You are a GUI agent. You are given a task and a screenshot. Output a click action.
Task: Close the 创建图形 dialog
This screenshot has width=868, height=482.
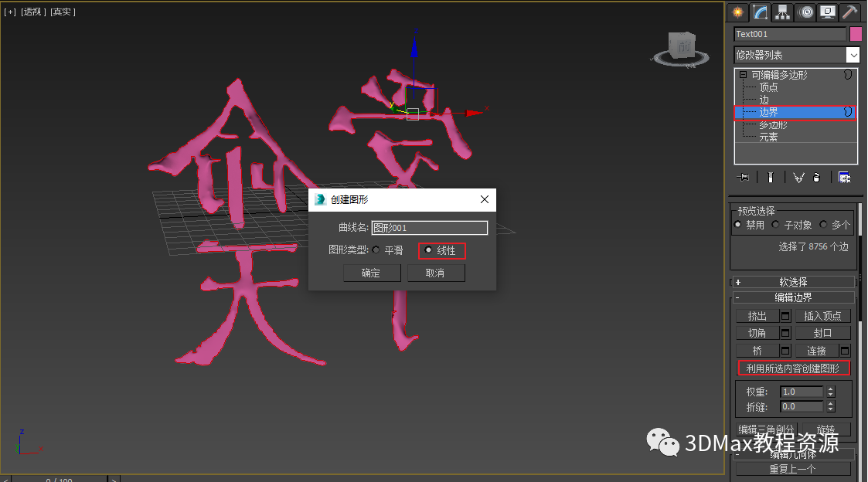[x=485, y=199]
